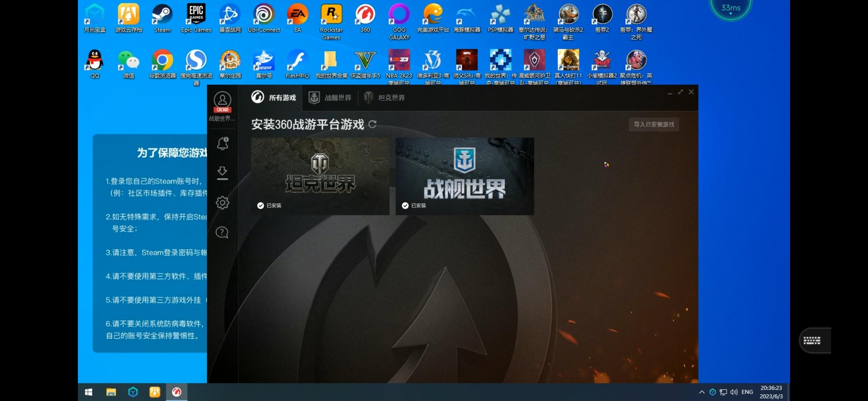Open the Epic Games desktop shortcut
The image size is (868, 401).
[196, 18]
